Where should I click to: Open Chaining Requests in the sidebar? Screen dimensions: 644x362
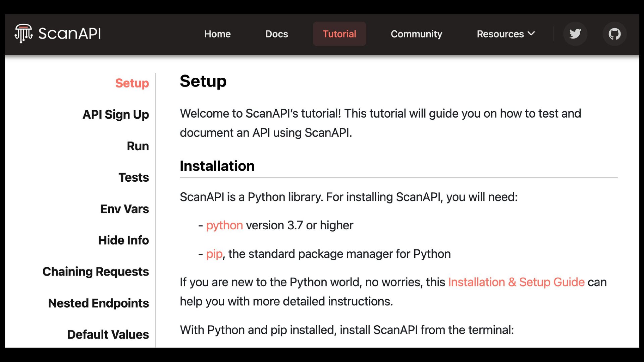pyautogui.click(x=96, y=271)
